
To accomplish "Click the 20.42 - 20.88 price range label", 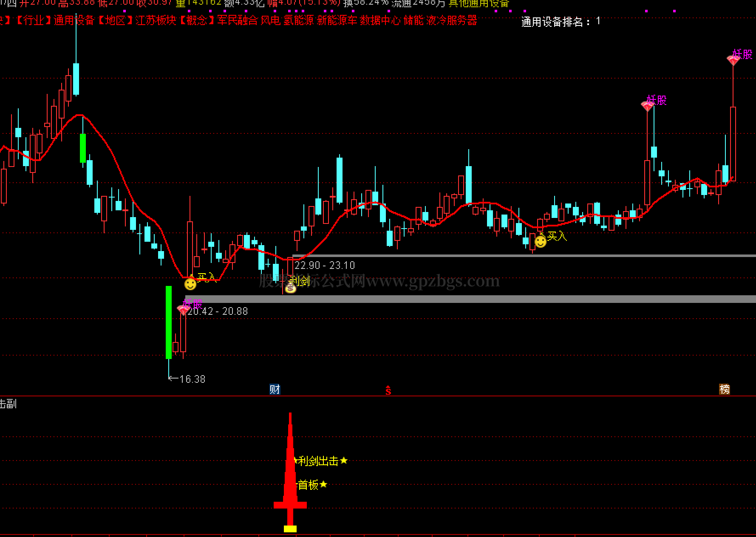I will coord(218,311).
